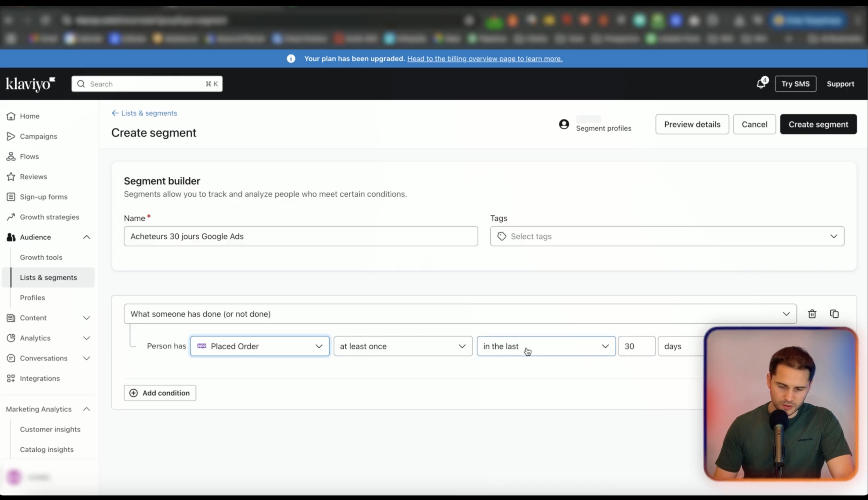The width and height of the screenshot is (868, 500).
Task: Go back via Lists & segments link
Action: [149, 113]
